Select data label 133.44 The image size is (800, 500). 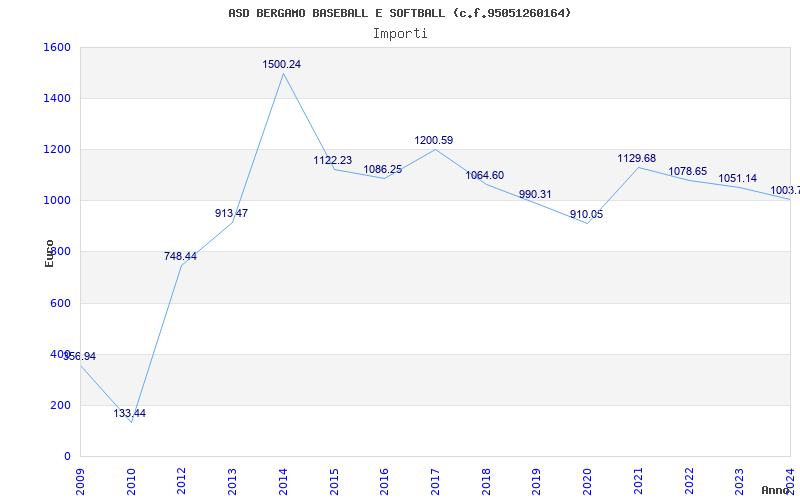pyautogui.click(x=130, y=413)
